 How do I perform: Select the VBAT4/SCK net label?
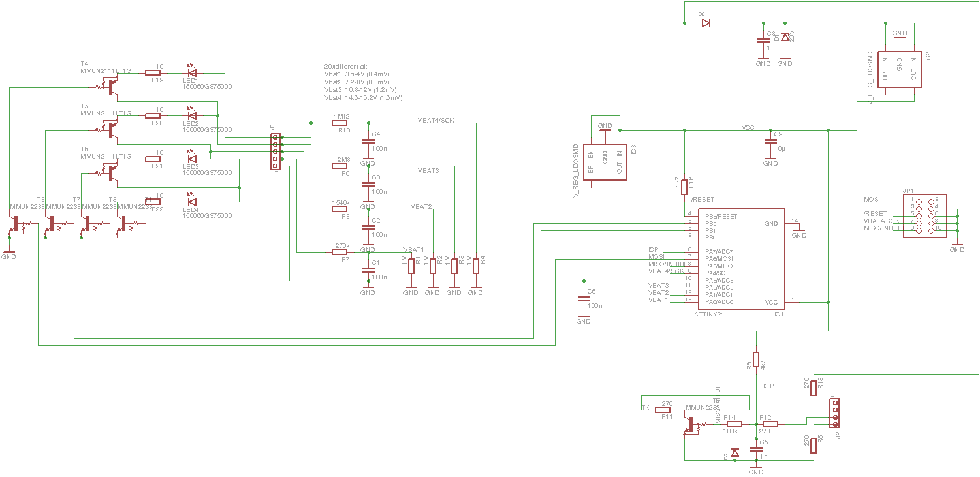pyautogui.click(x=435, y=120)
